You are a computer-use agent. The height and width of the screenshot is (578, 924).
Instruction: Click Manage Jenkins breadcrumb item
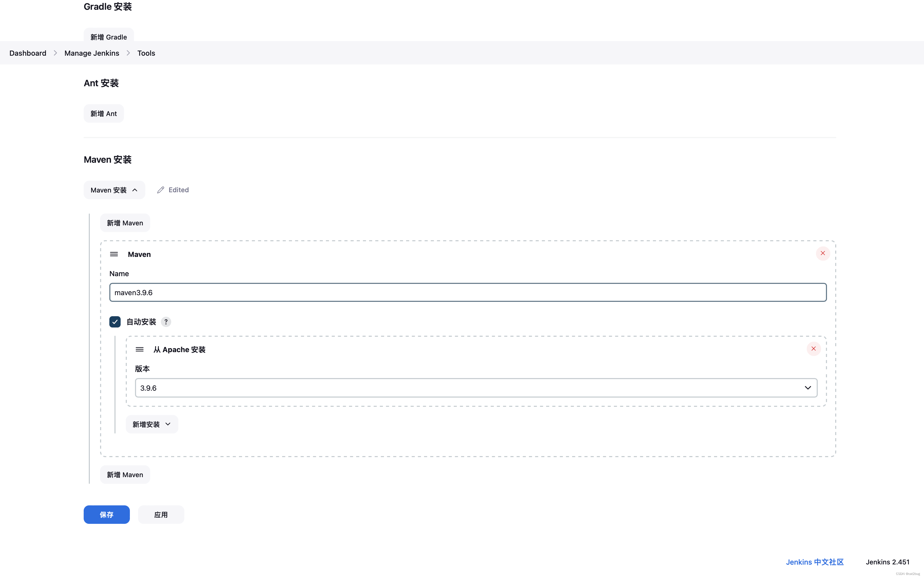pos(92,53)
